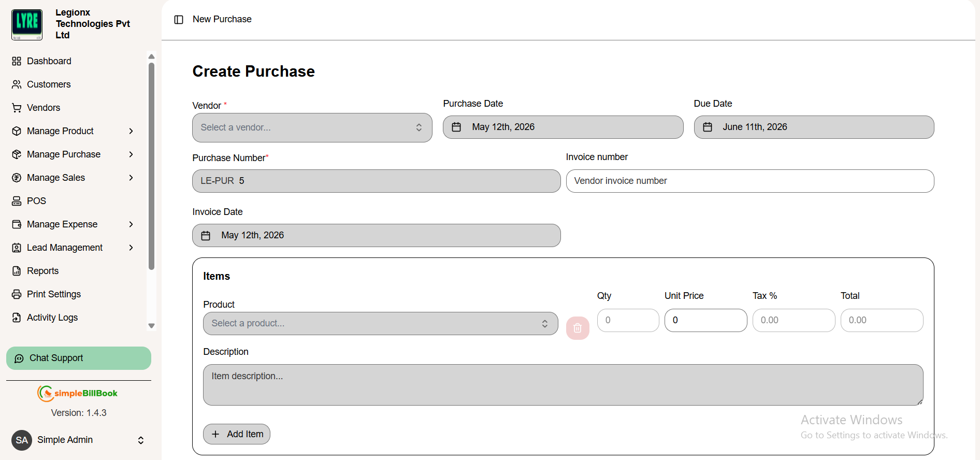Click the Item description text area

click(563, 385)
